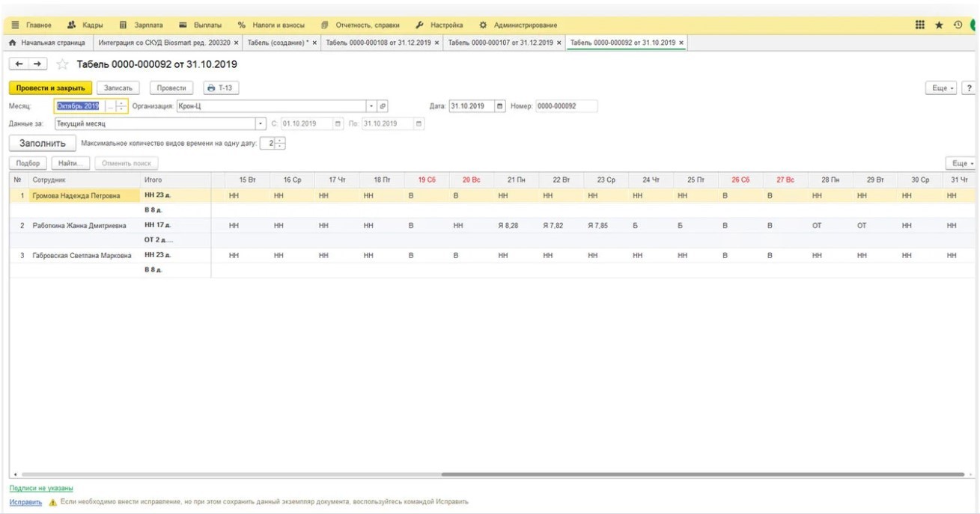Print the Т-13 timesheet form
980x514 pixels.
[x=220, y=88]
